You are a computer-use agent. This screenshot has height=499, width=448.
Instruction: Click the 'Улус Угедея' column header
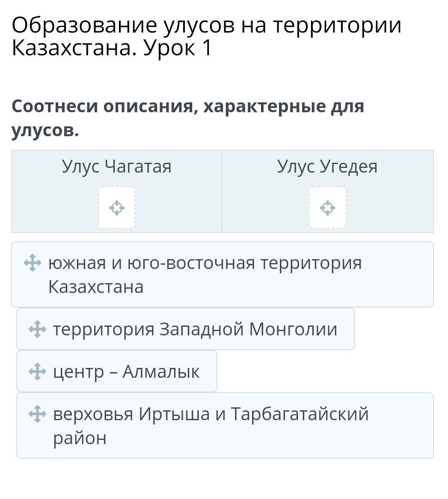pos(327,167)
